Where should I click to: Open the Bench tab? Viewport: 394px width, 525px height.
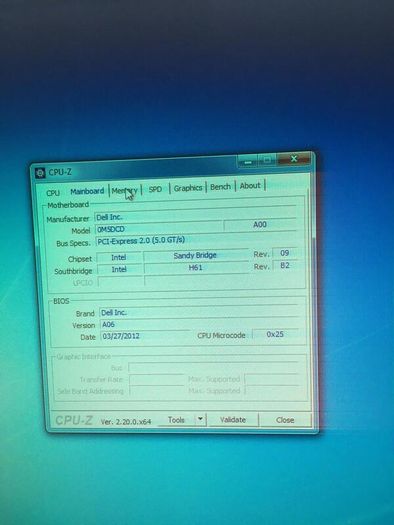[x=220, y=187]
